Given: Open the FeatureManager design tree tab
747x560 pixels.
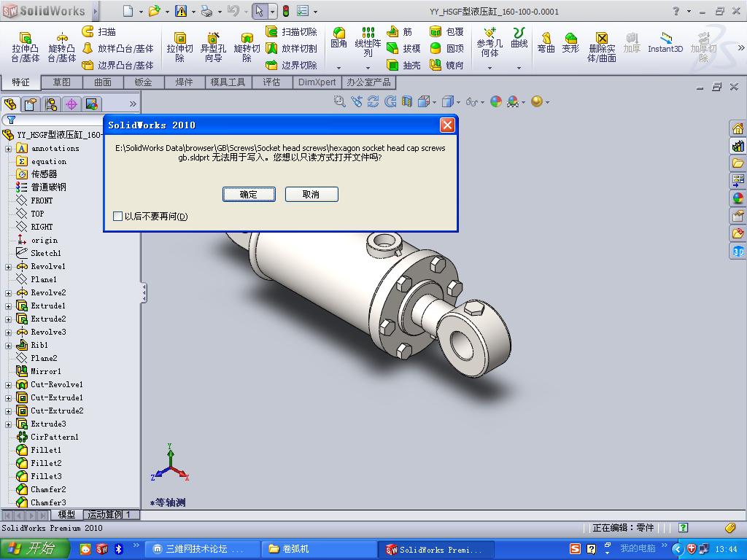Looking at the screenshot, I should coord(10,104).
